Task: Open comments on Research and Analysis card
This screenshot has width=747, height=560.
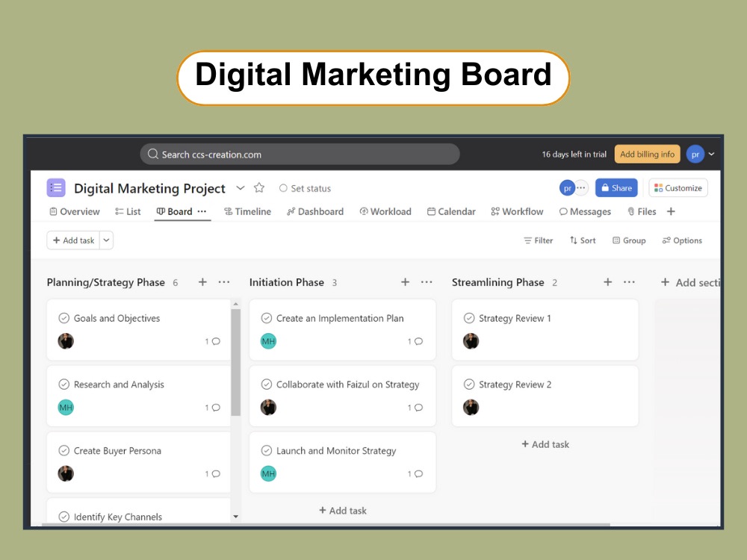Action: click(212, 408)
